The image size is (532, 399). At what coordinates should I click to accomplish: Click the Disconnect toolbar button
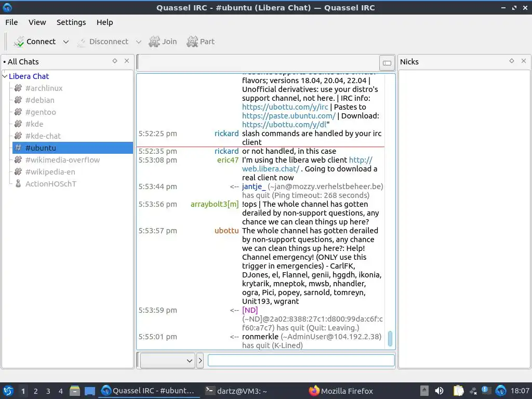click(103, 42)
